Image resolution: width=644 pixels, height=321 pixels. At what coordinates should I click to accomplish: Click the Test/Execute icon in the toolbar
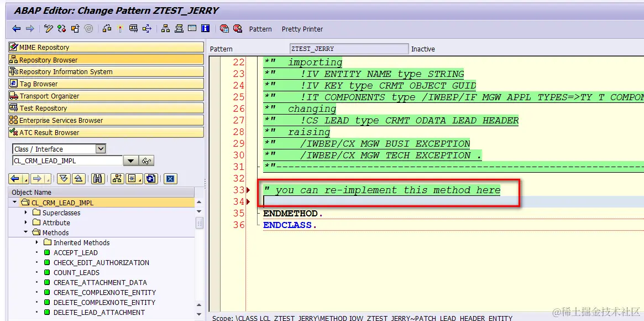tap(133, 28)
